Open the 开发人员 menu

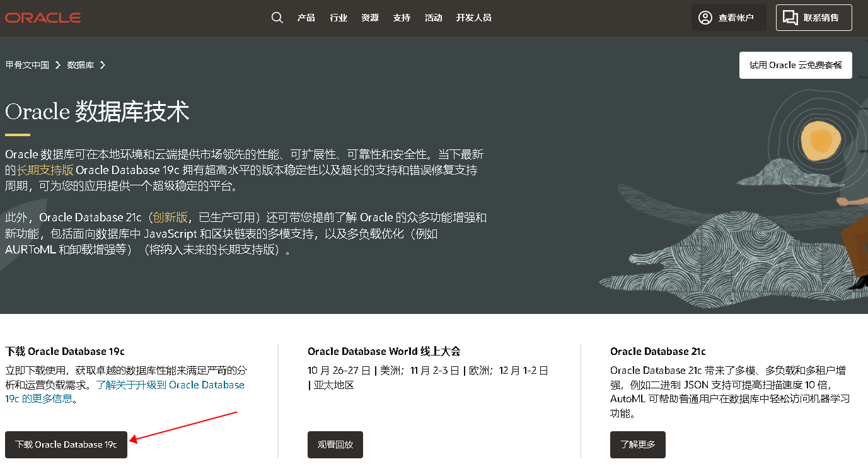click(x=473, y=18)
